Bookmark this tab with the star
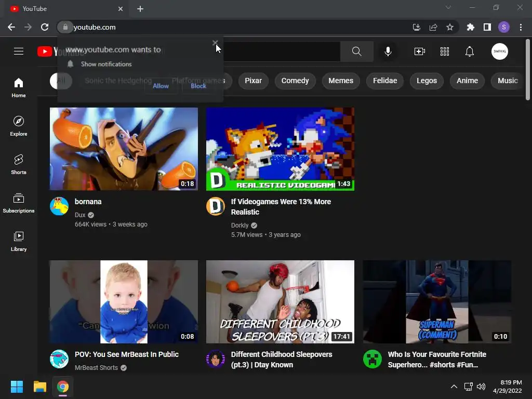532x399 pixels. click(x=450, y=27)
